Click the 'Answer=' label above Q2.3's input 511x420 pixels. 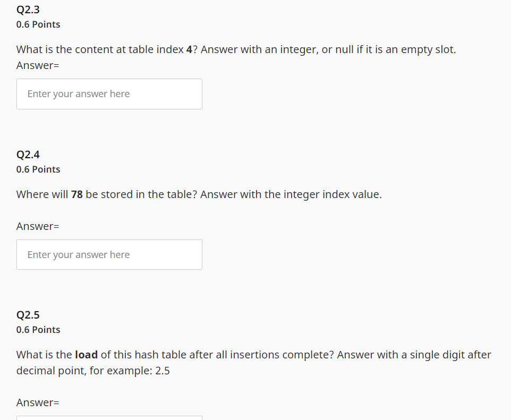[37, 65]
